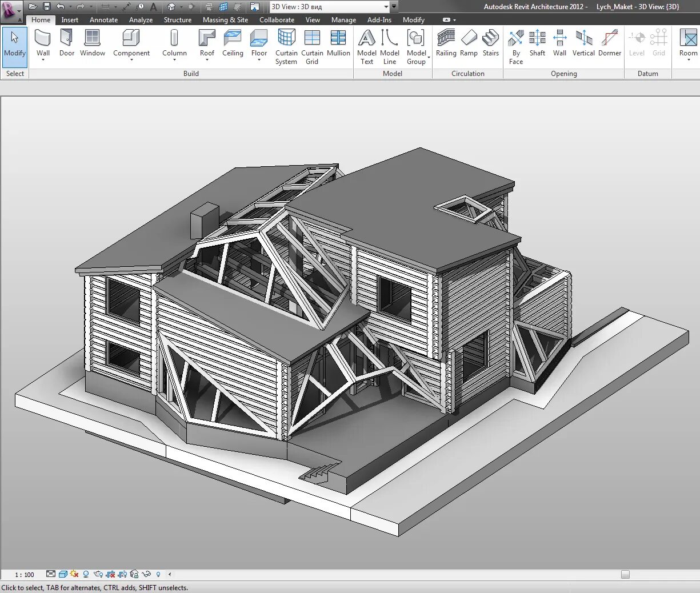Click the 1 : 100 view scale

coord(25,575)
